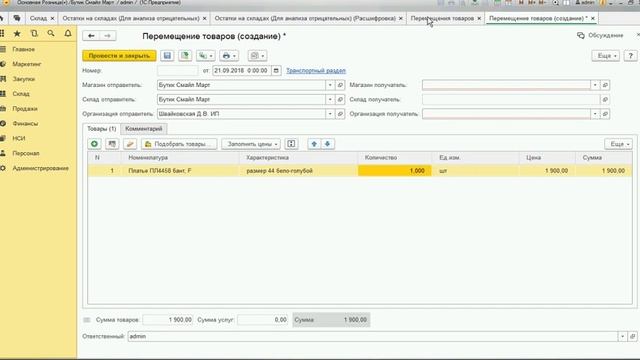Open the Персонал section in sidebar

click(x=26, y=153)
